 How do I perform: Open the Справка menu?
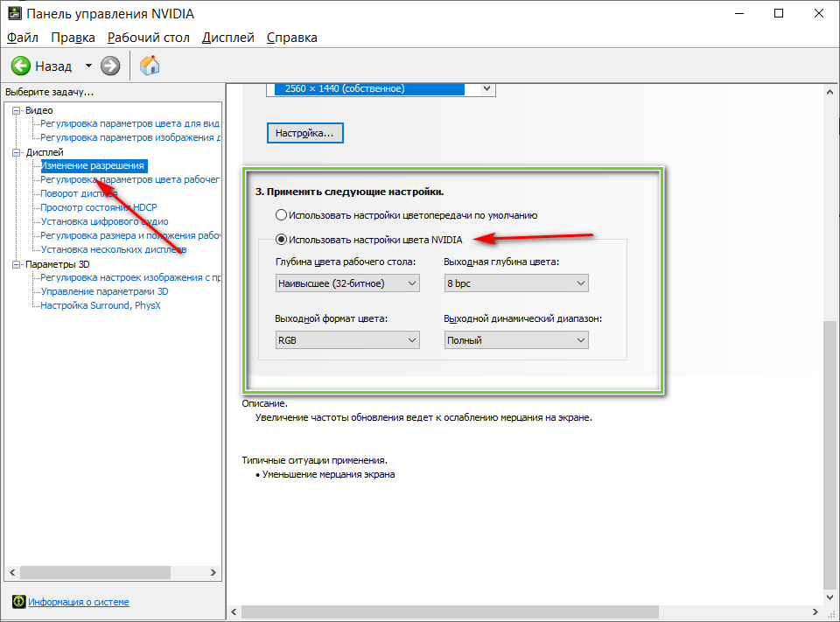(292, 38)
